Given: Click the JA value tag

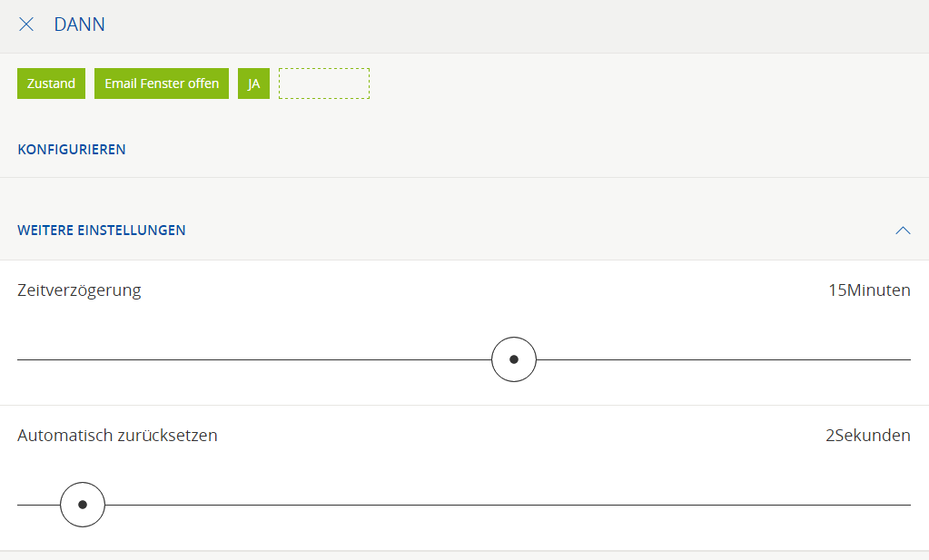Looking at the screenshot, I should 253,84.
